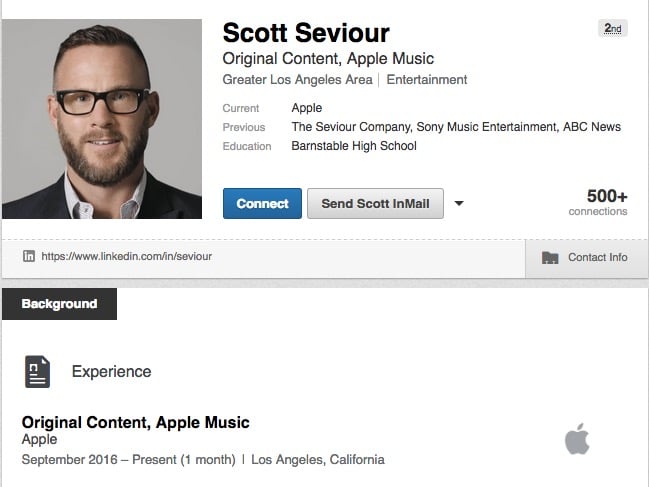This screenshot has width=649, height=487.
Task: Click the Apple company logo
Action: coord(577,439)
